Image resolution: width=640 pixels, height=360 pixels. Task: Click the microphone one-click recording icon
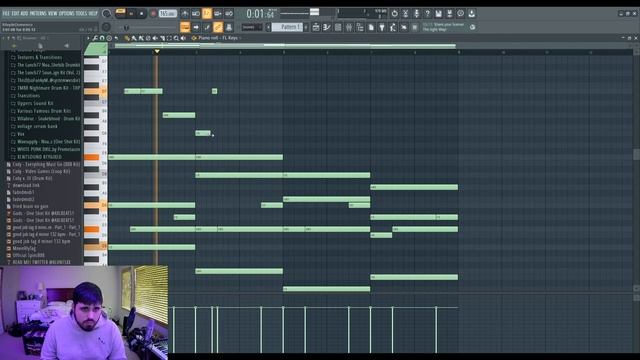click(x=416, y=13)
